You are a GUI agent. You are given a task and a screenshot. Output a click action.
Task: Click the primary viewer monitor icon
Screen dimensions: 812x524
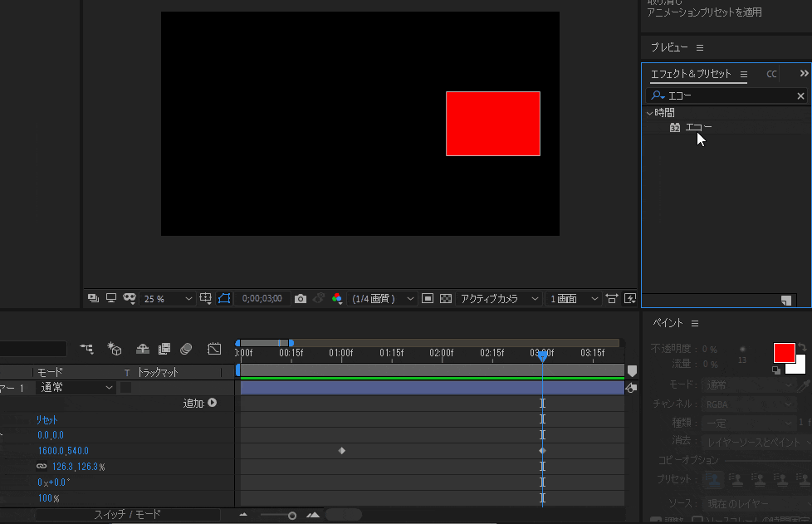coord(110,298)
